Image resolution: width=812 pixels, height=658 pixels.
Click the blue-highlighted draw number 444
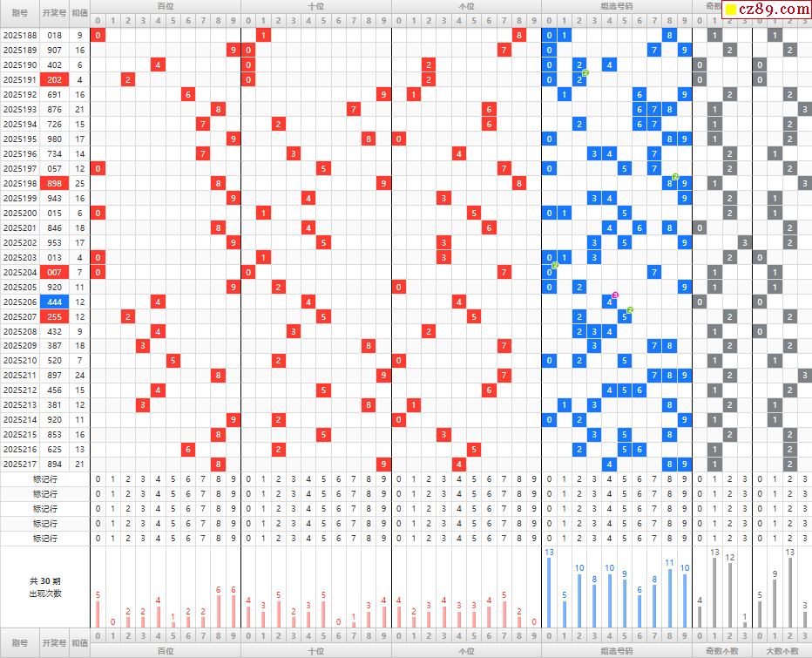click(x=54, y=302)
